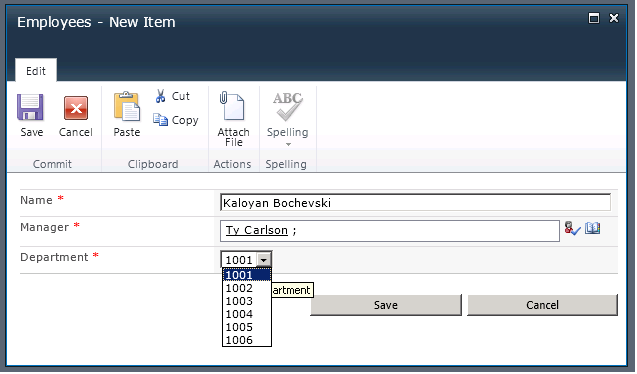637x374 pixels.
Task: Click the Attach File paperclip icon
Action: tap(232, 106)
